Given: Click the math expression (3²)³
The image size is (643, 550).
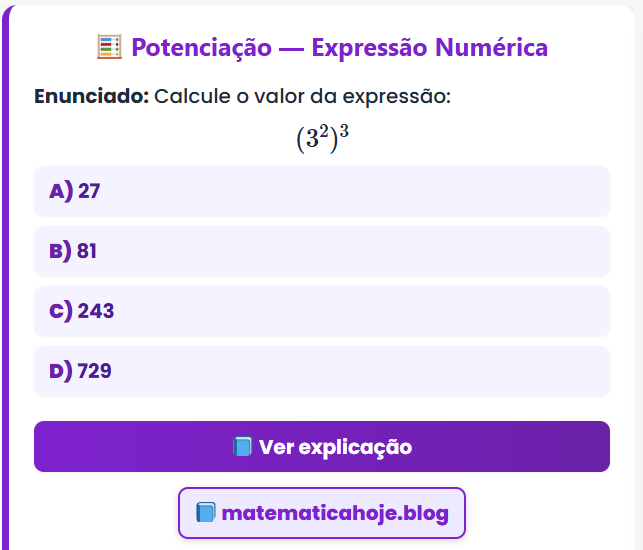Looking at the screenshot, I should click(x=322, y=139).
